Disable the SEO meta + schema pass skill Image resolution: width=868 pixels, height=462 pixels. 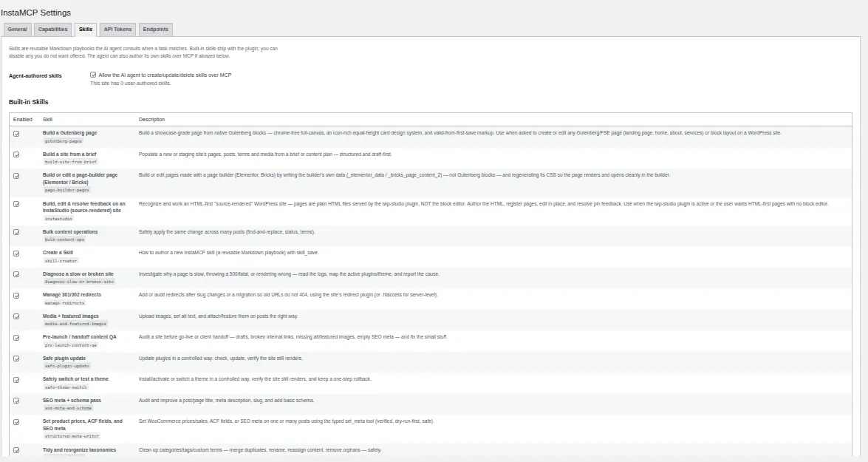click(16, 401)
